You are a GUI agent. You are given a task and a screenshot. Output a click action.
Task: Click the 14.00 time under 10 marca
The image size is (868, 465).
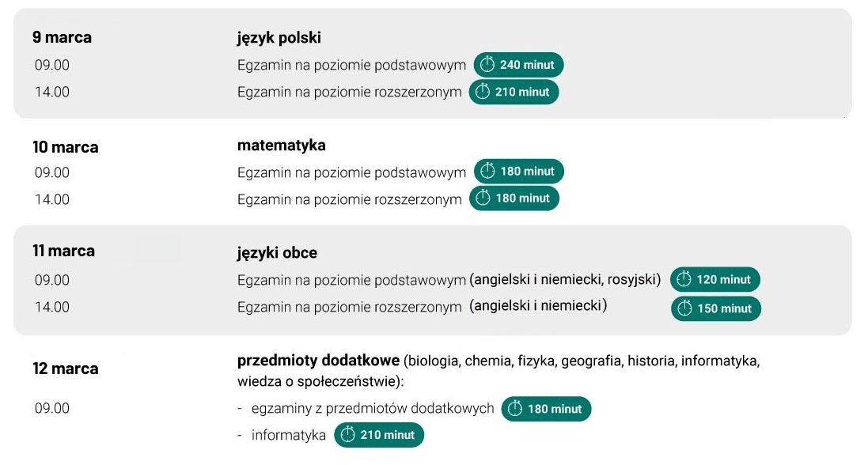point(52,199)
